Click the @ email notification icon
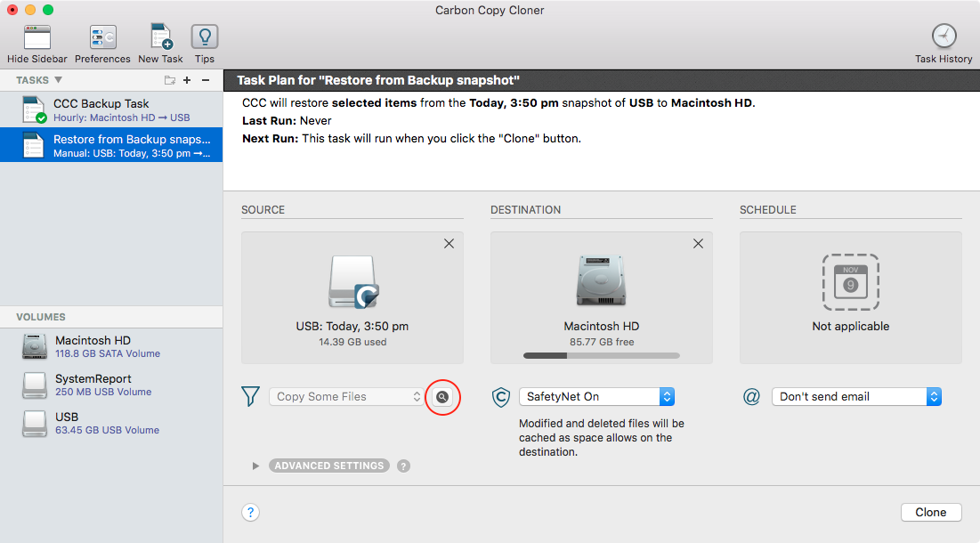Screen dimensions: 980x543 click(749, 396)
